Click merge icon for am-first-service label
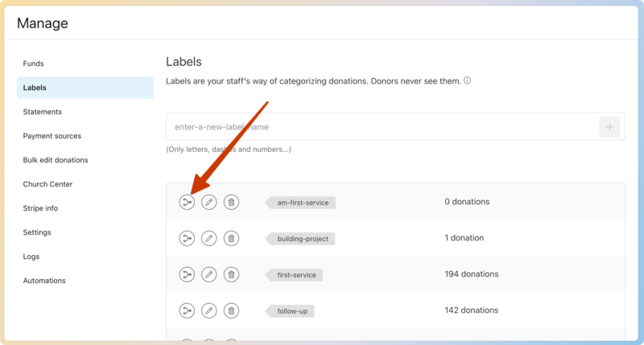Image resolution: width=644 pixels, height=345 pixels. [x=187, y=202]
